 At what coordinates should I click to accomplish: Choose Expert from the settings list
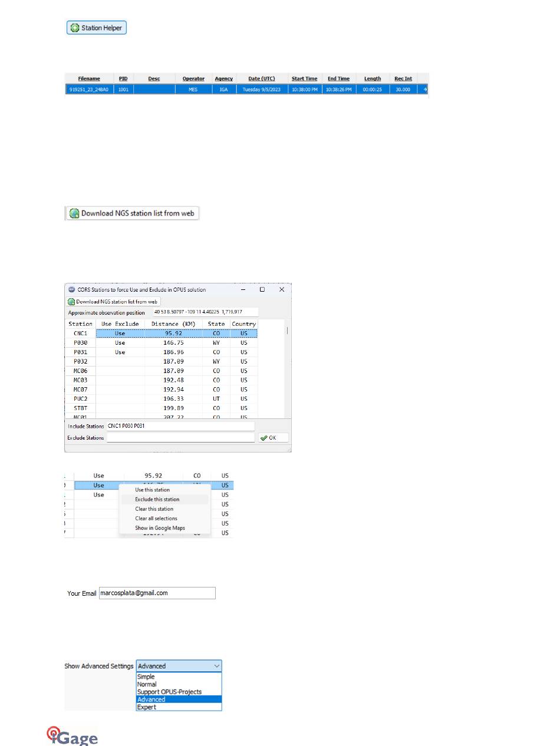click(147, 707)
